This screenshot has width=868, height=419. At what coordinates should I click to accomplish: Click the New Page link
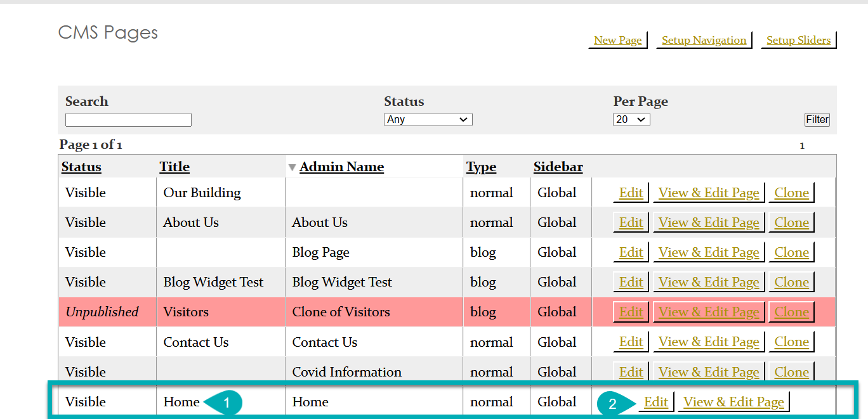click(x=617, y=40)
